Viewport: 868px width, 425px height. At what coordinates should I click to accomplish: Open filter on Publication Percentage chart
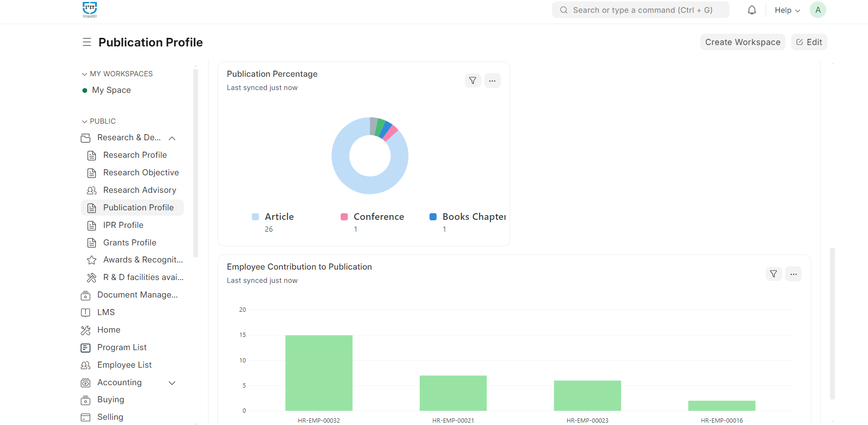472,81
